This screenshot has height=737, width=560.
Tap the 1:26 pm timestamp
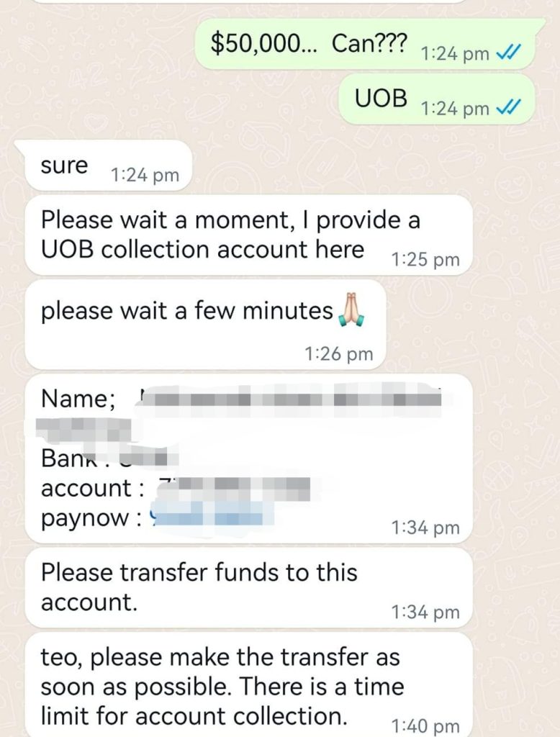tap(338, 353)
